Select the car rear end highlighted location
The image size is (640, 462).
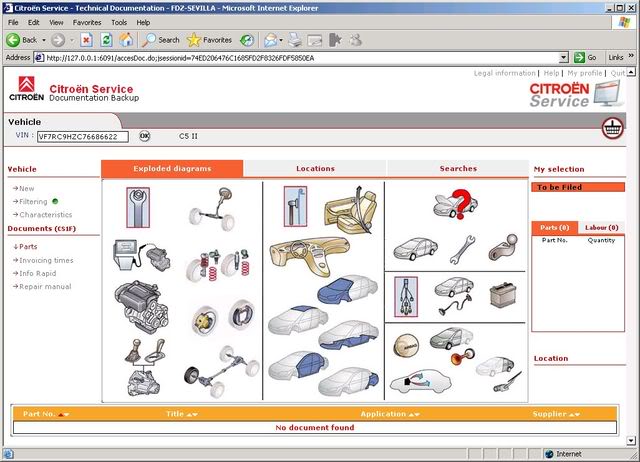pyautogui.click(x=349, y=382)
